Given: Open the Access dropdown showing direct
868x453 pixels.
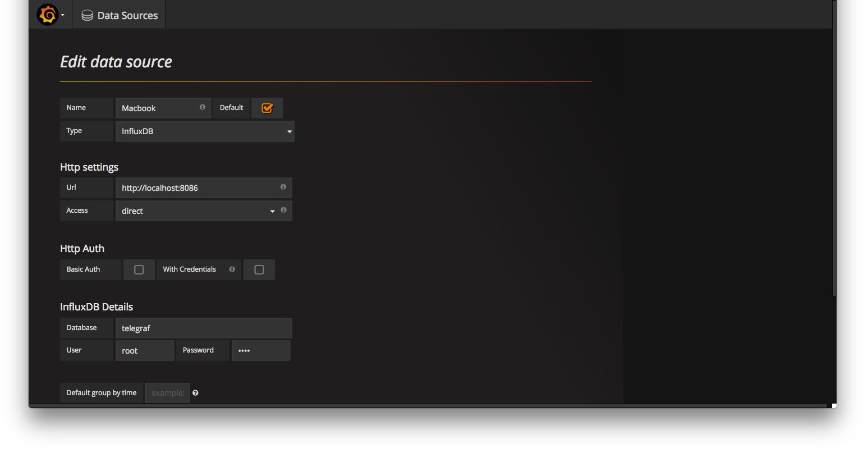Looking at the screenshot, I should click(x=197, y=211).
